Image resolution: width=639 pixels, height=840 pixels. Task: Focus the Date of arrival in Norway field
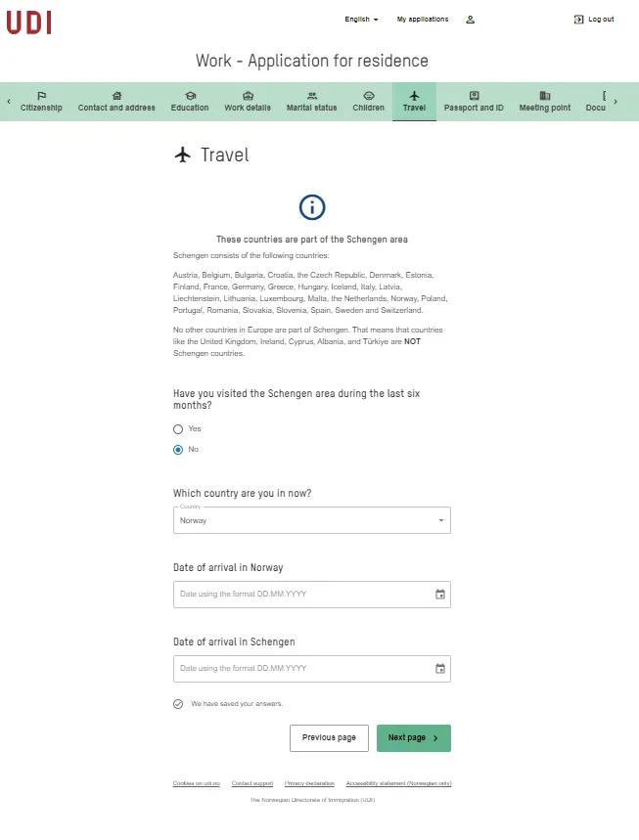(x=312, y=595)
